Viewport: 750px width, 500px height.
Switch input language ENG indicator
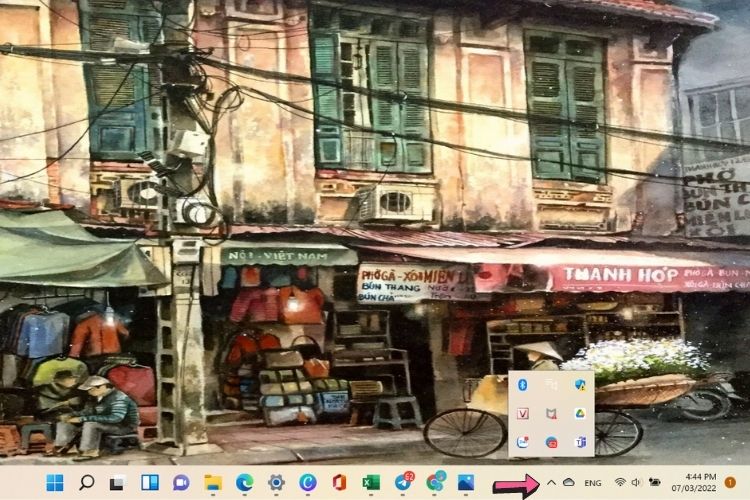pyautogui.click(x=593, y=483)
